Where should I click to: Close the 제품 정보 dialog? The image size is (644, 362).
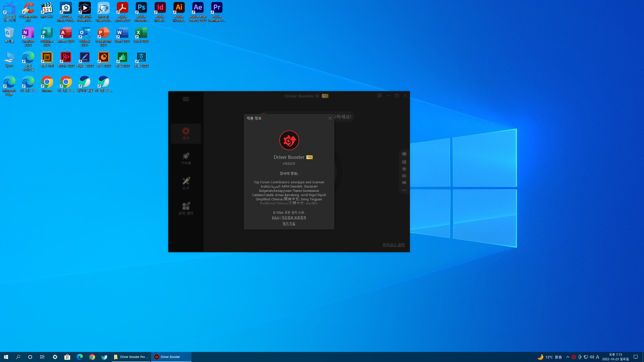pos(330,118)
